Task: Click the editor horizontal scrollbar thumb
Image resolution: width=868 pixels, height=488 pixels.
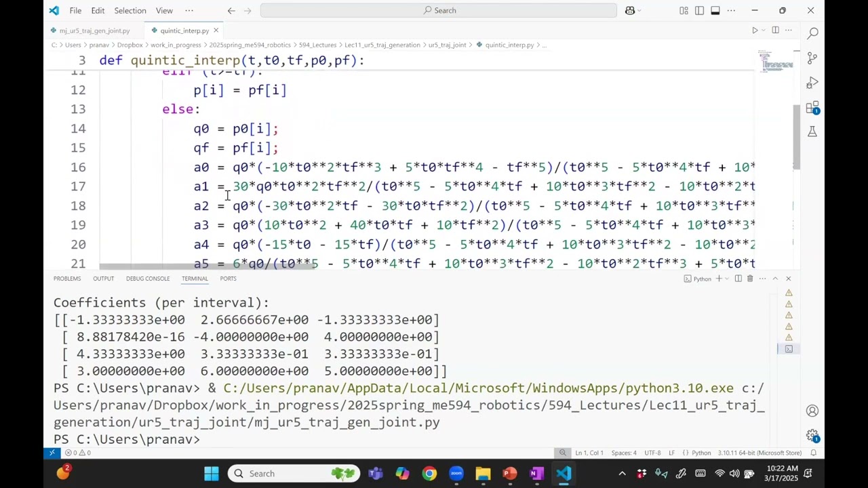Action: (209, 266)
